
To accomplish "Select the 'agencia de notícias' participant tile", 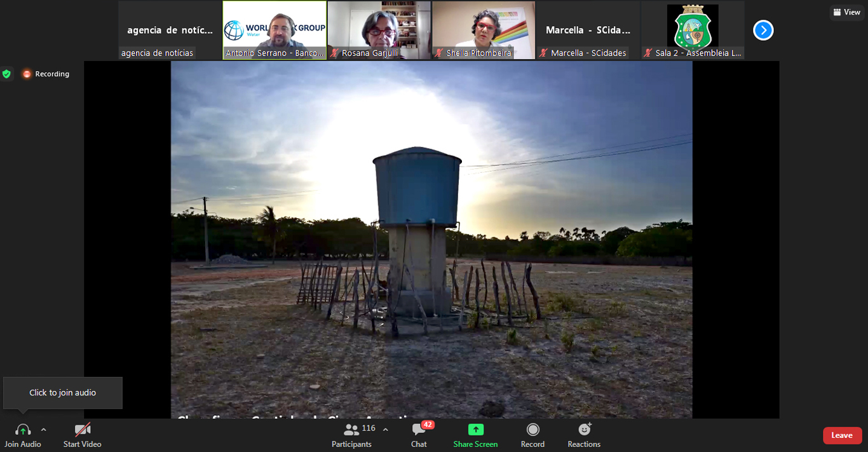I will click(170, 30).
